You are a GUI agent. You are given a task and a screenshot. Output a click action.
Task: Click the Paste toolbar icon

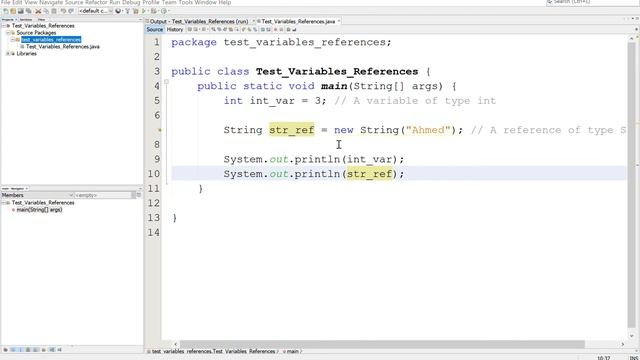(x=54, y=11)
